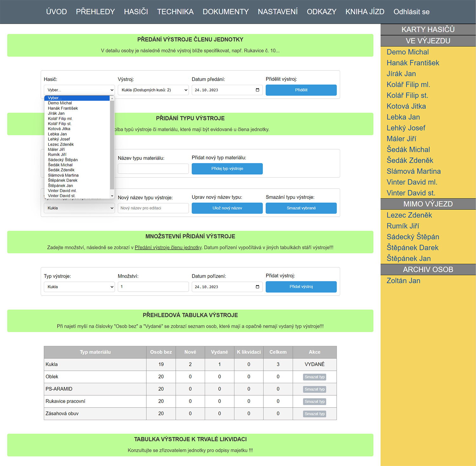
Task: Open calendar picker in Datum předání field
Action: [x=257, y=90]
